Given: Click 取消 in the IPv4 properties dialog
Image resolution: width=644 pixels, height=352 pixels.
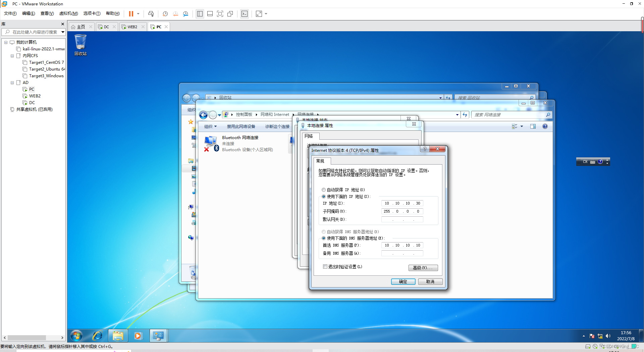Looking at the screenshot, I should (x=430, y=281).
